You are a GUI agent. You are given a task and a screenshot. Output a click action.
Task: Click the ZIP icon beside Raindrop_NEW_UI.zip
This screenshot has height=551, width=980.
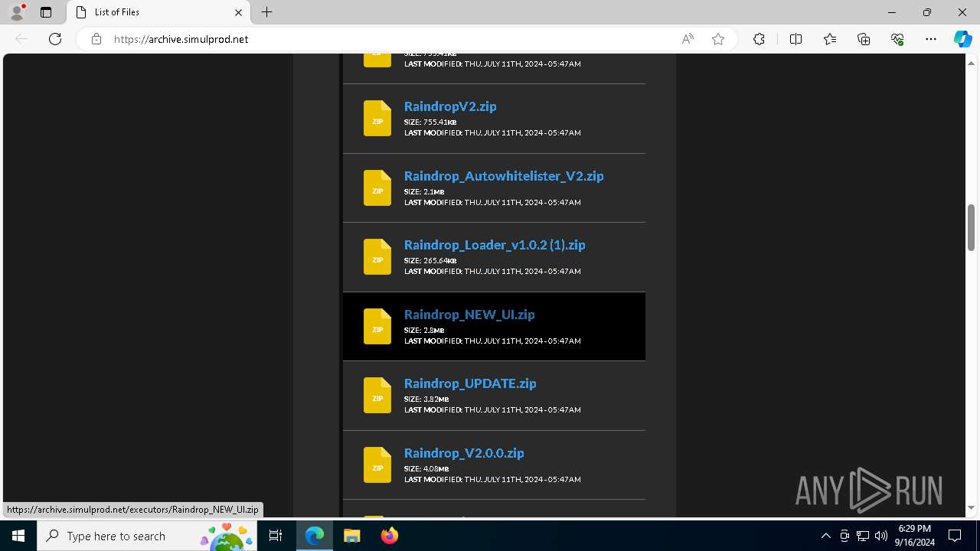[x=377, y=327]
